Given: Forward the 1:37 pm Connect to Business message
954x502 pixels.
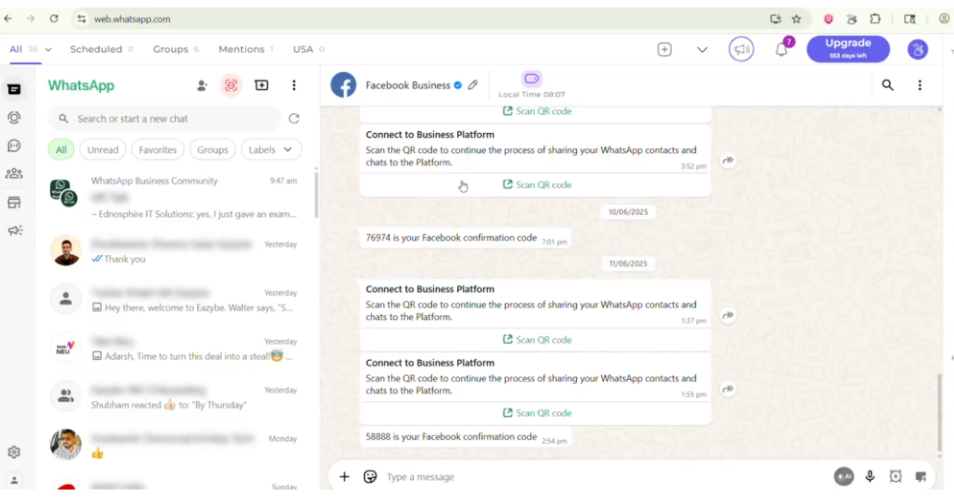Looking at the screenshot, I should click(728, 315).
